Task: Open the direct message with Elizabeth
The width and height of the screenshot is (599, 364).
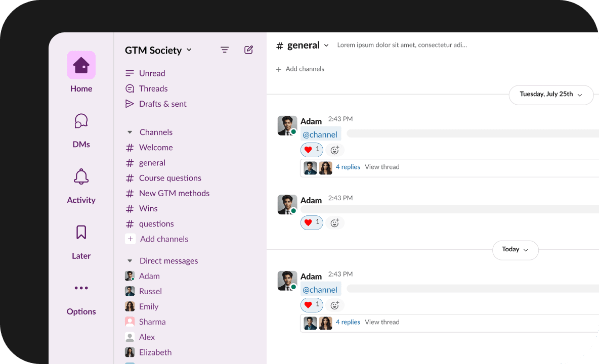Action: pyautogui.click(x=148, y=352)
